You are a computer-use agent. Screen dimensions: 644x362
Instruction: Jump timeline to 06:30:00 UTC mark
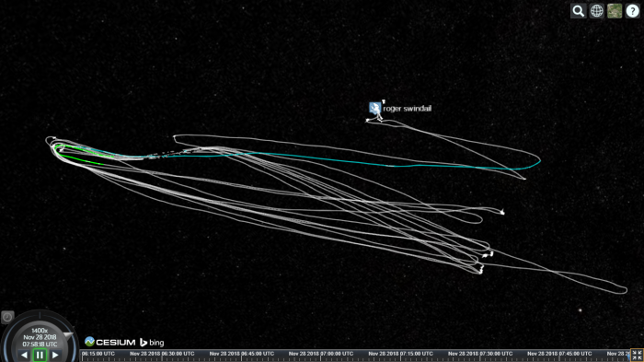162,354
